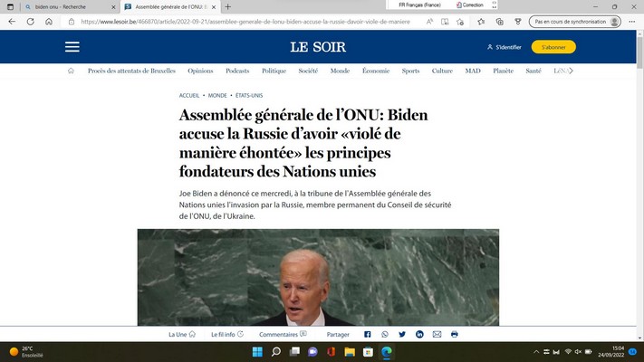Open the Collections panel
644x362 pixels.
point(499,22)
